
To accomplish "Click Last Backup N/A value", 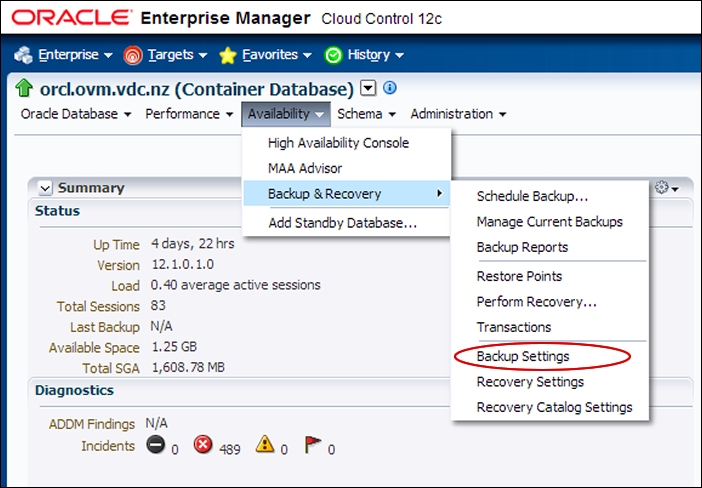I will [162, 326].
